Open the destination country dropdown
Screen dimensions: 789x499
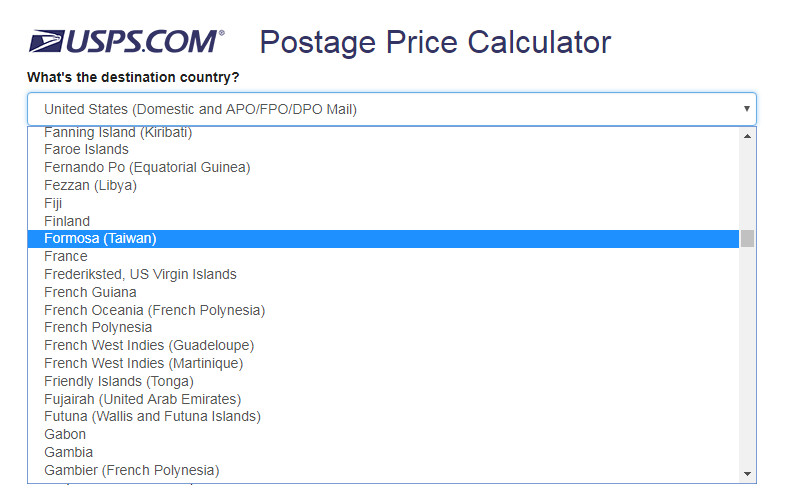pyautogui.click(x=390, y=109)
